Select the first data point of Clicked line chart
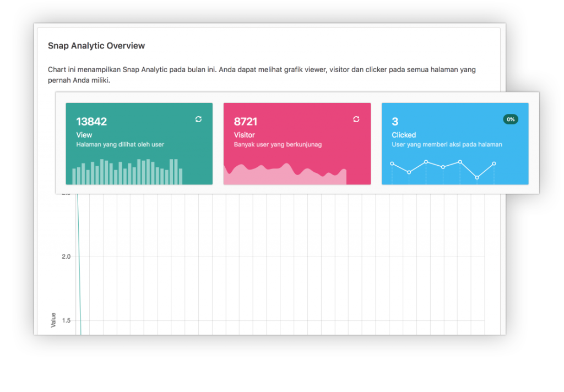The image size is (564, 392). click(392, 164)
